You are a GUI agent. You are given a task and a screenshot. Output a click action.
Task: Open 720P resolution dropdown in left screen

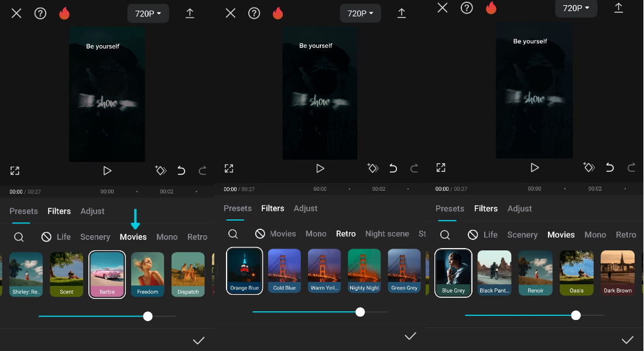click(148, 13)
